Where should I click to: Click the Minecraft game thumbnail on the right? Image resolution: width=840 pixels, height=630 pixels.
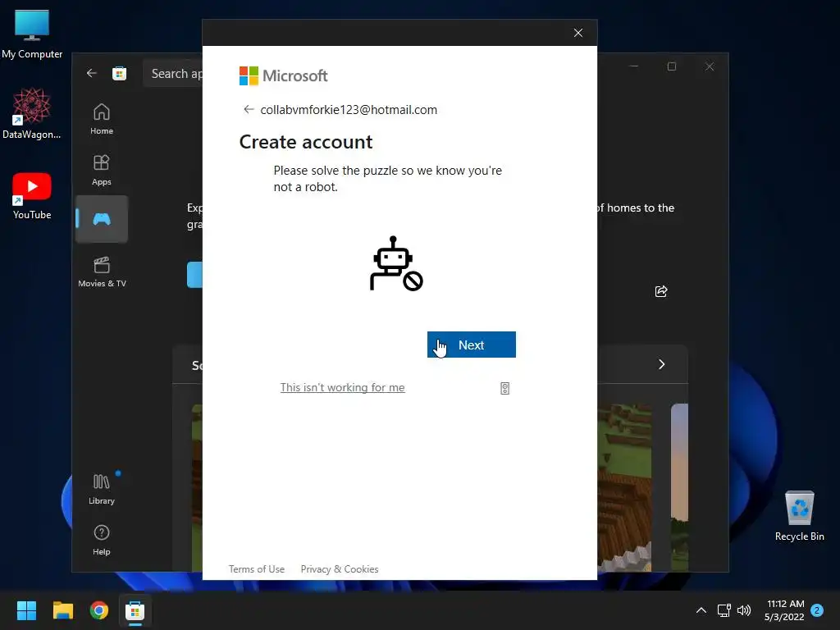[x=624, y=487]
